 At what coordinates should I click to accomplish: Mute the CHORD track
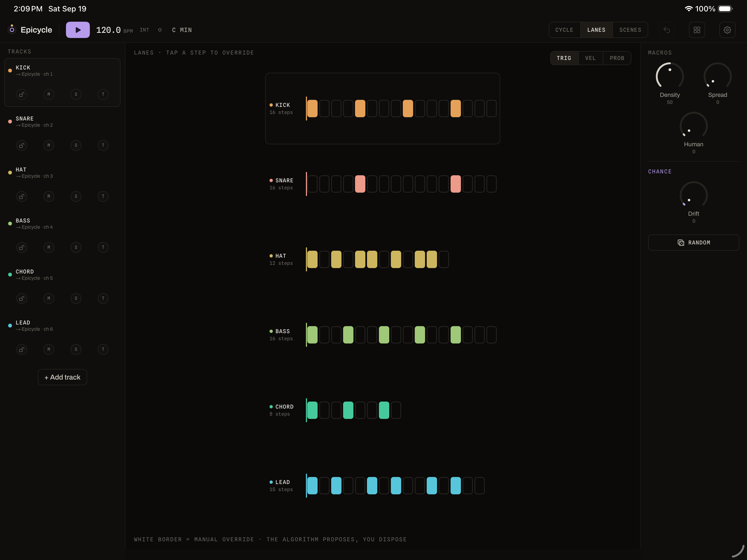49,298
